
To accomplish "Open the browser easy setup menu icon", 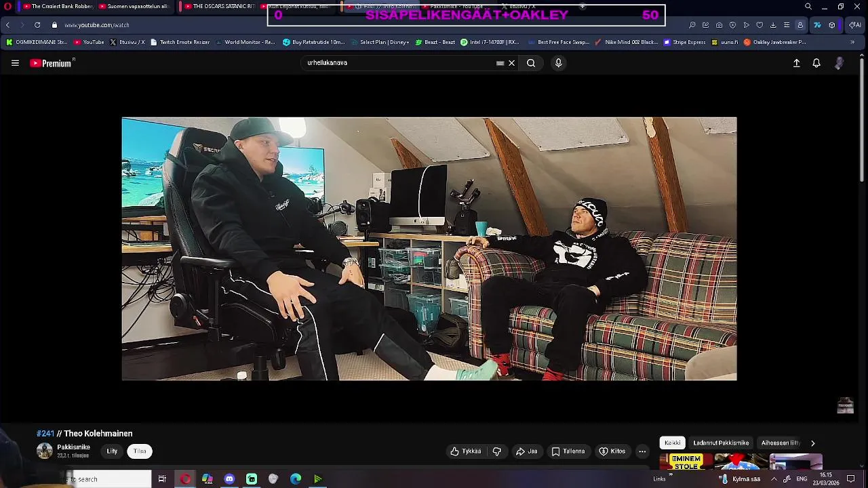I will click(787, 25).
